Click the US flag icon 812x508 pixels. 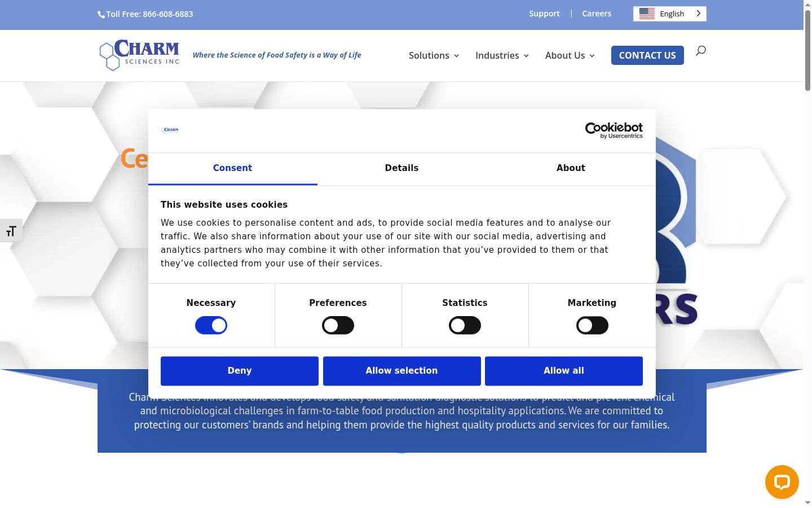647,14
